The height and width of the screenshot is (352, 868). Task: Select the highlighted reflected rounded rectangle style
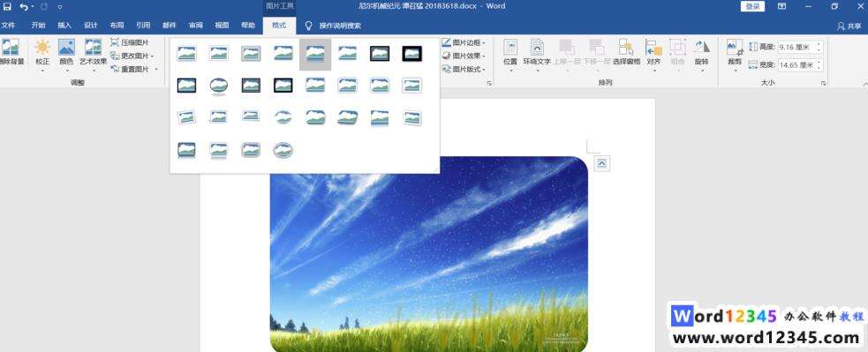tap(315, 54)
